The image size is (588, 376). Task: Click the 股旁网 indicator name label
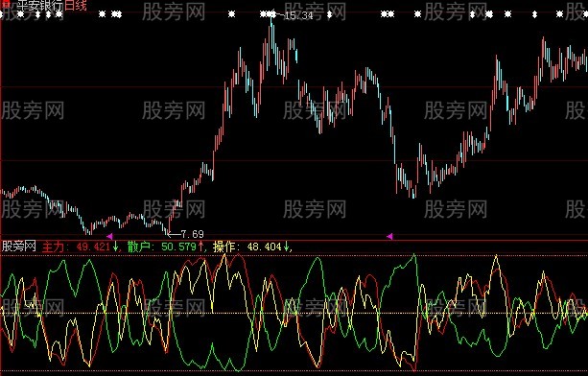tap(19, 247)
